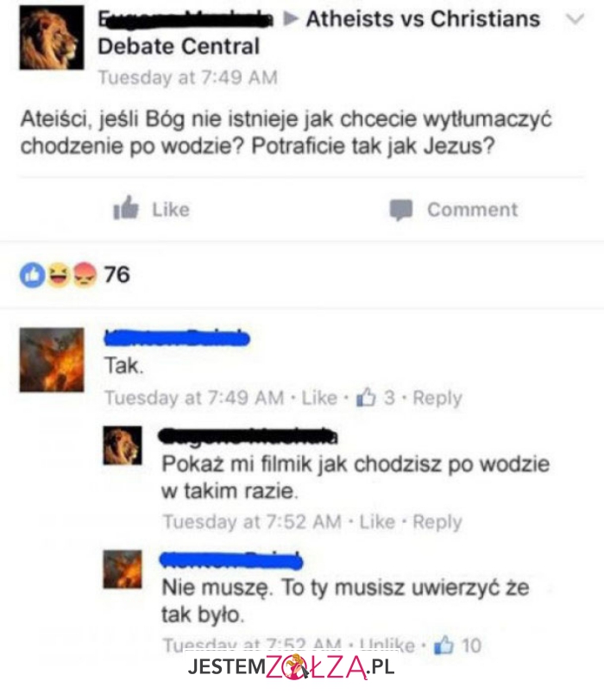Like the "Pokaż mi filmik" reply
This screenshot has width=604, height=700.
(x=377, y=521)
